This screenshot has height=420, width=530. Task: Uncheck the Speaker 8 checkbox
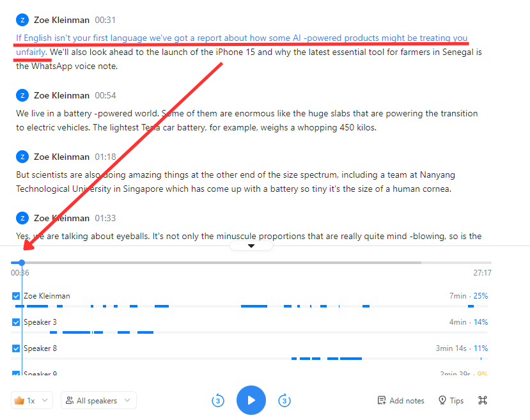tap(16, 348)
